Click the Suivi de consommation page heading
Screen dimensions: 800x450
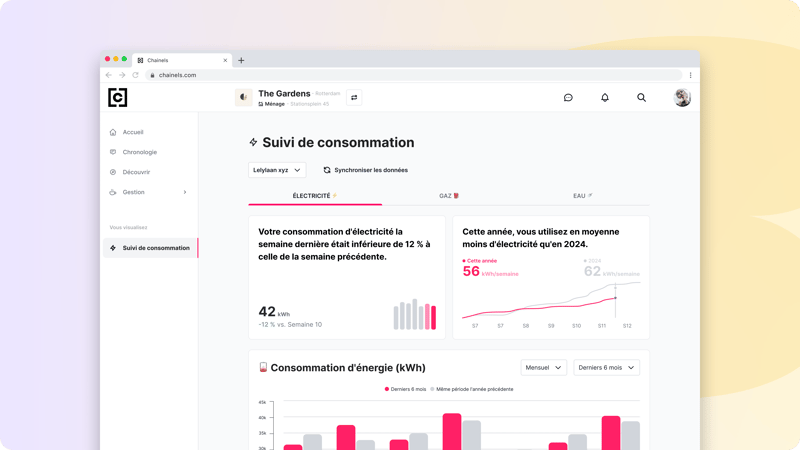[x=338, y=142]
